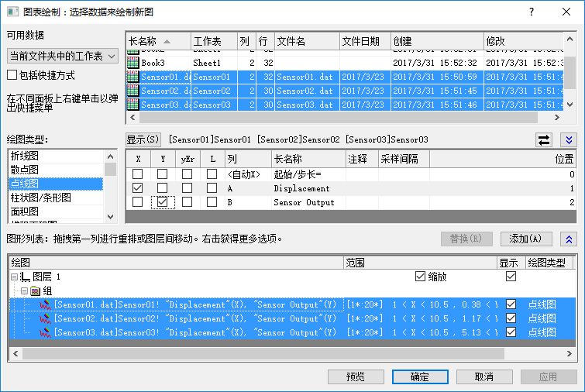Select 柱状图/条形图 plot type
The width and height of the screenshot is (585, 392).
click(39, 198)
